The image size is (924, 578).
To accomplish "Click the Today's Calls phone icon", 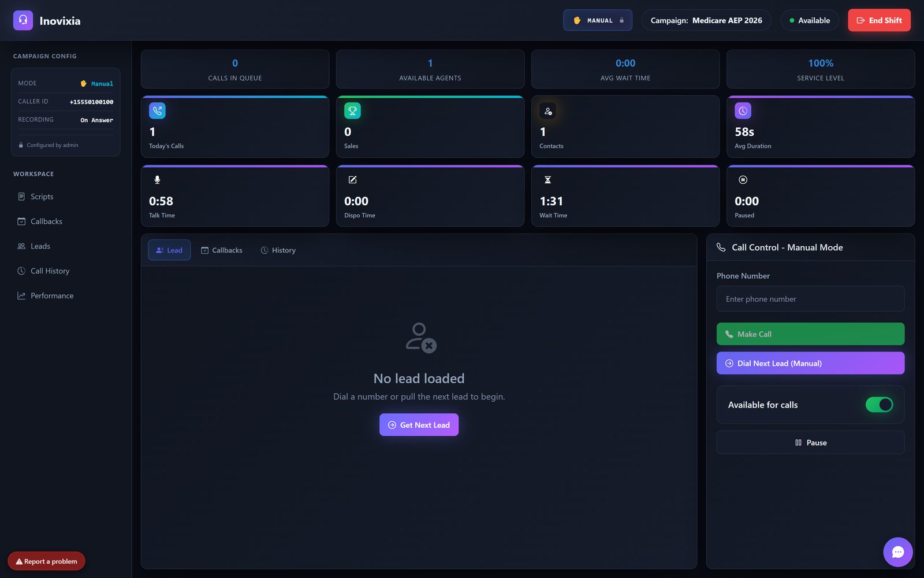I will click(x=157, y=110).
